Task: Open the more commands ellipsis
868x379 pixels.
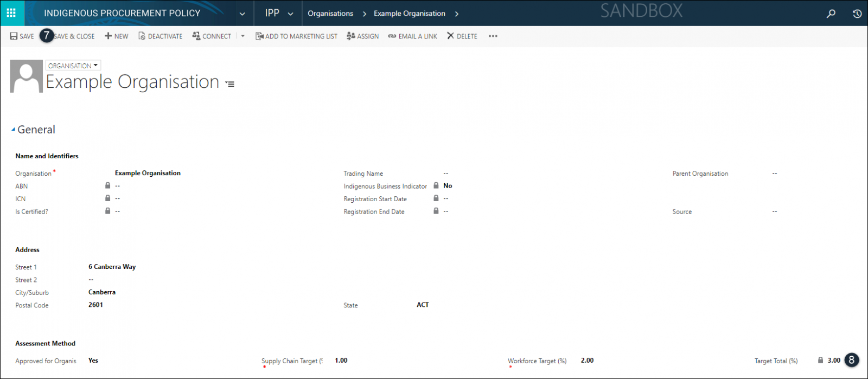Action: pyautogui.click(x=493, y=36)
